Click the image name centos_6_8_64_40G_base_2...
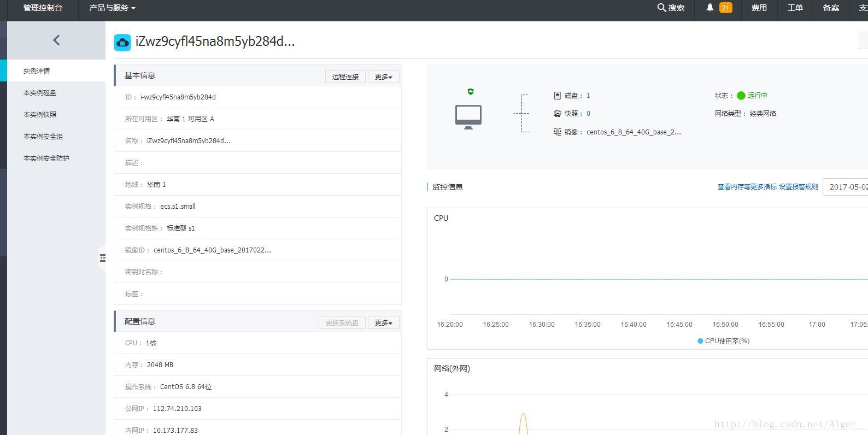 pos(634,132)
